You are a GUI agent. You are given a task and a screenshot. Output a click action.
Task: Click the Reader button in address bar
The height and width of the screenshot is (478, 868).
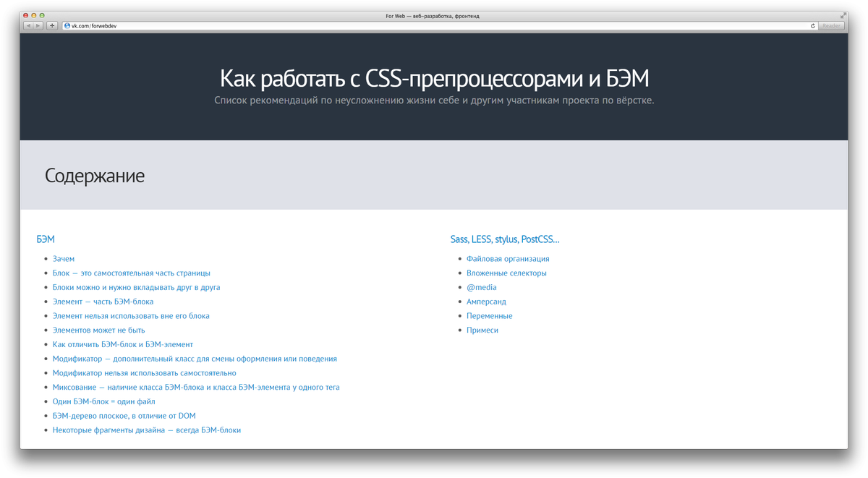[832, 25]
